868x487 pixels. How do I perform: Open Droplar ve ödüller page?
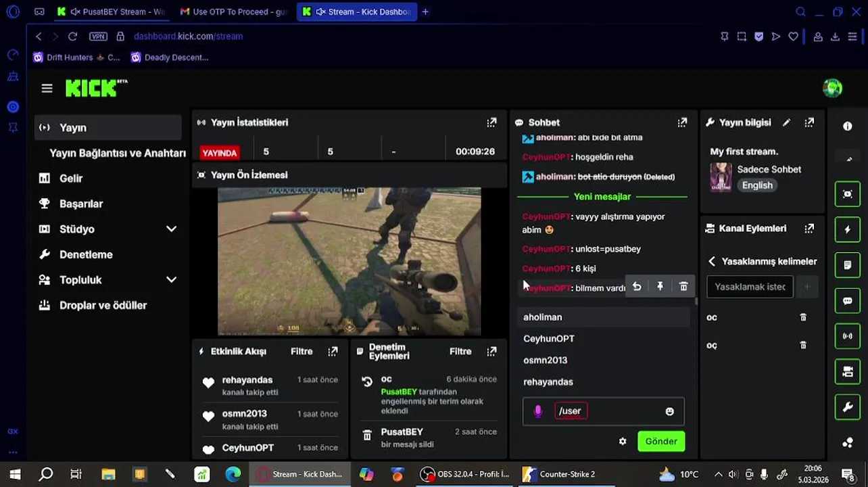pos(103,306)
